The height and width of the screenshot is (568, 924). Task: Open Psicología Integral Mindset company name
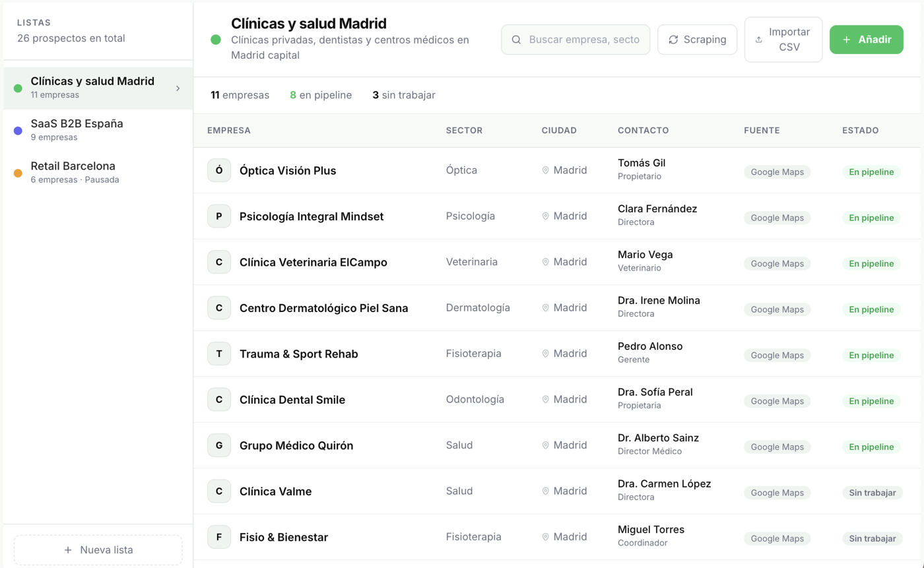click(x=312, y=216)
